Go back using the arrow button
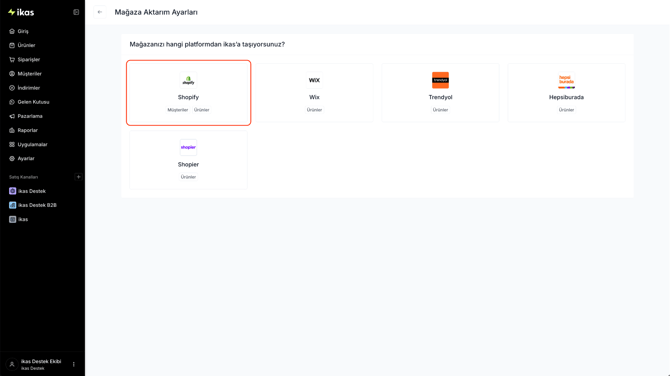The image size is (670, 376). pyautogui.click(x=100, y=12)
